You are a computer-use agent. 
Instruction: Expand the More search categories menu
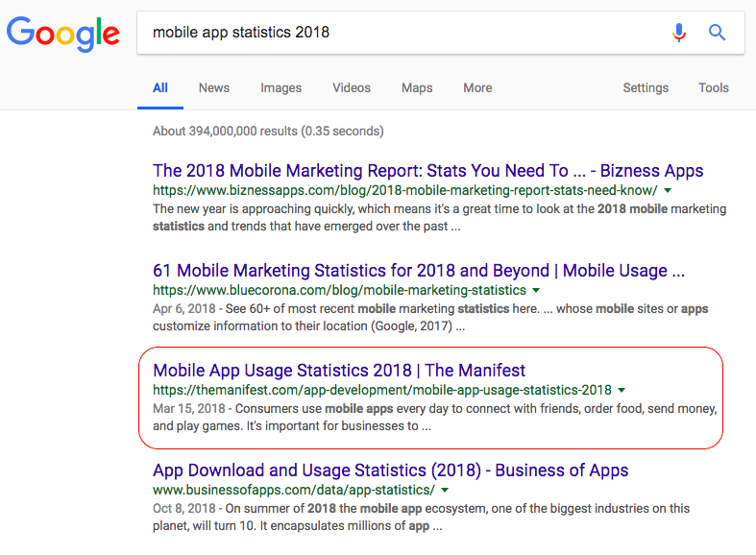(477, 87)
